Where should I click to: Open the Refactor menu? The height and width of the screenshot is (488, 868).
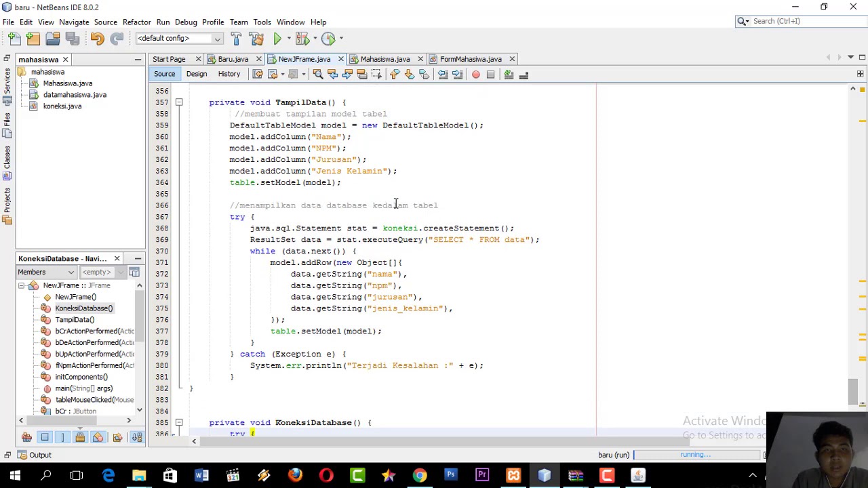coord(136,22)
